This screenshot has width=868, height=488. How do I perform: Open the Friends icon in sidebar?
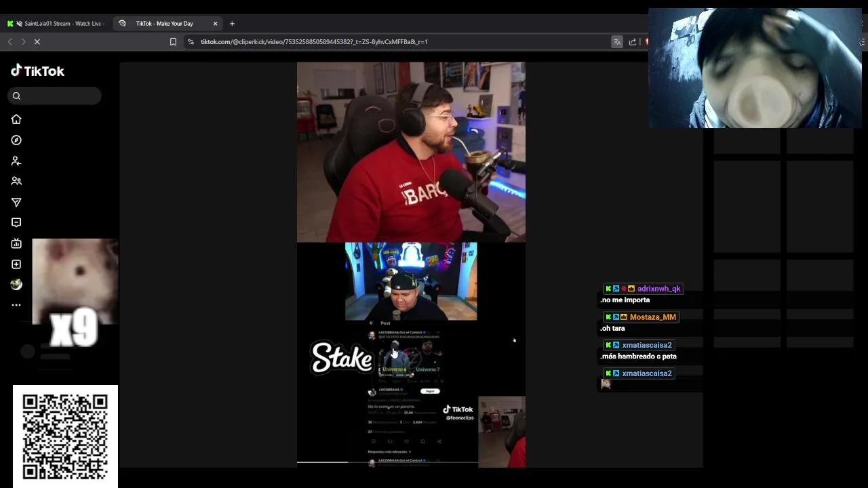click(x=16, y=181)
